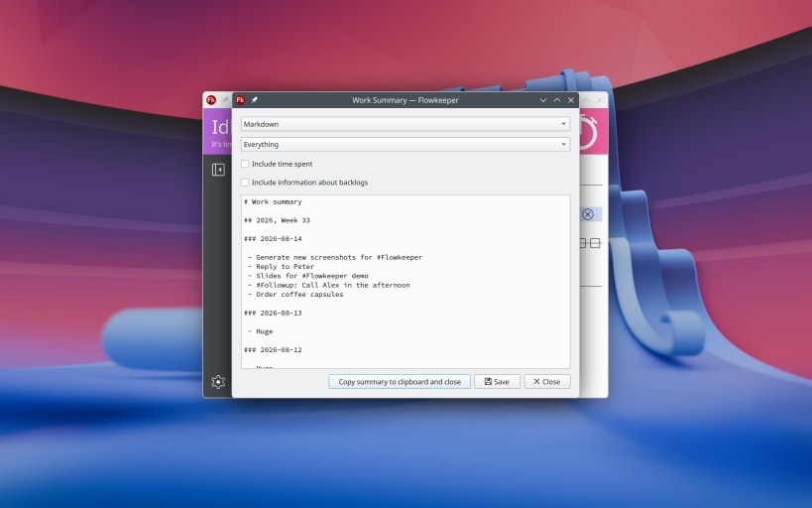This screenshot has height=508, width=812.
Task: Click inside the work summary text area
Action: (405, 282)
